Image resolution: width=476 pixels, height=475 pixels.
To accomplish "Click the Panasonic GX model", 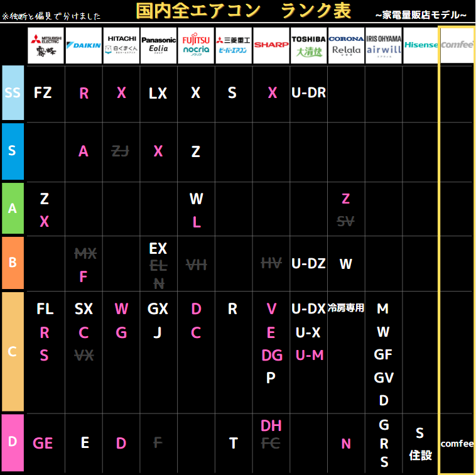I will pos(158,309).
